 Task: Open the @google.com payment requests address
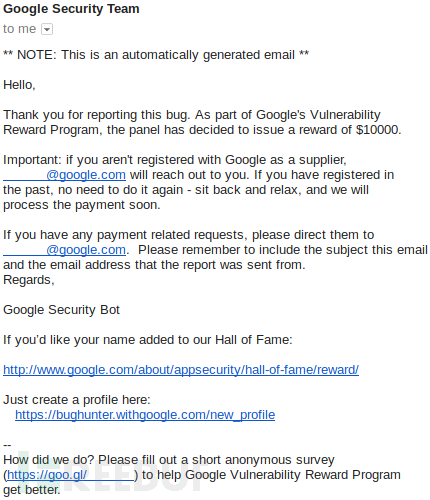point(64,250)
